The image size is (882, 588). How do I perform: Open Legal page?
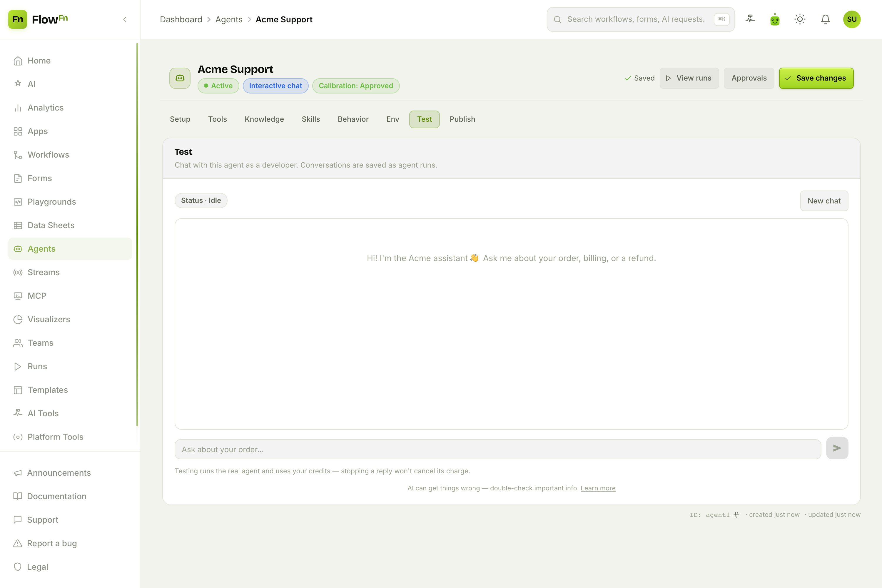point(70,567)
